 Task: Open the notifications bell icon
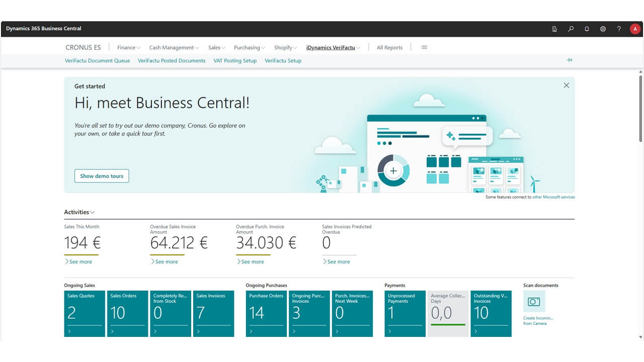coord(587,29)
